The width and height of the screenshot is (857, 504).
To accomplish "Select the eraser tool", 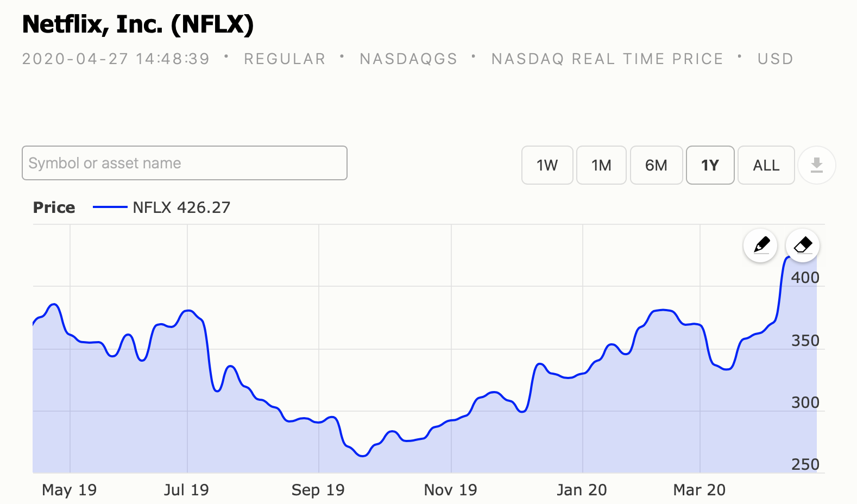I will pyautogui.click(x=803, y=245).
